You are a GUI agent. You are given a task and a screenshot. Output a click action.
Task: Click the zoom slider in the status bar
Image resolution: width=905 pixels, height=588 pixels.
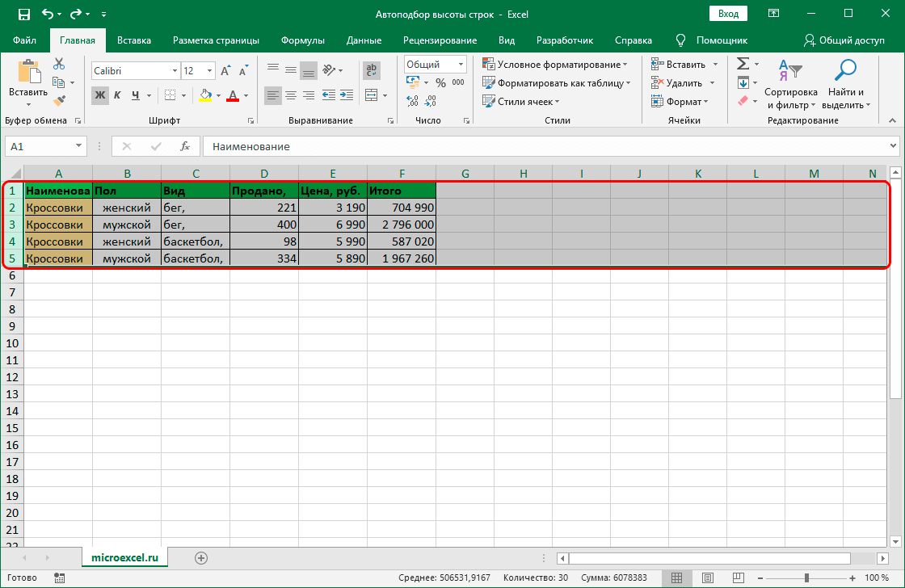point(807,577)
